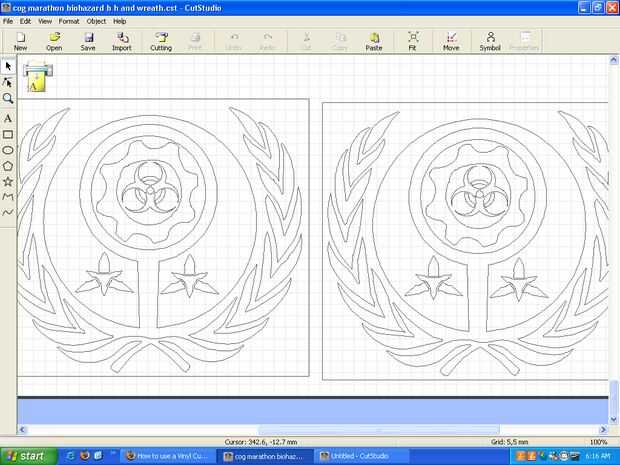Open the Edit menu
The image size is (620, 465).
coord(25,21)
